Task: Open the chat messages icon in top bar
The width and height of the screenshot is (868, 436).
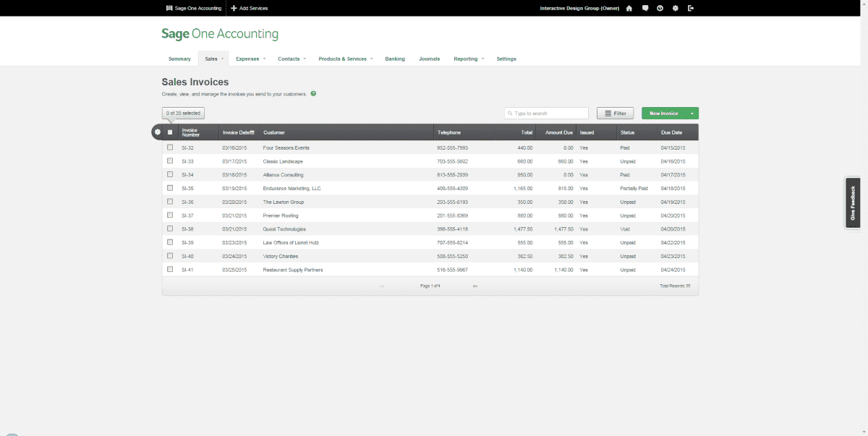Action: [645, 8]
